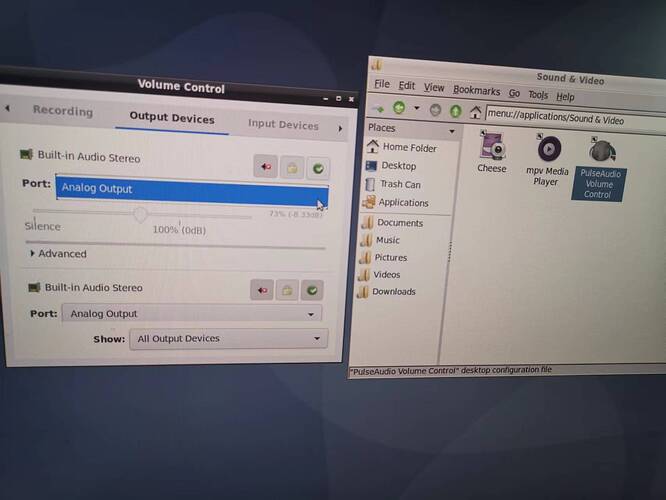Click the file manager status bar text
Screen dimensions: 666x500
(450, 370)
